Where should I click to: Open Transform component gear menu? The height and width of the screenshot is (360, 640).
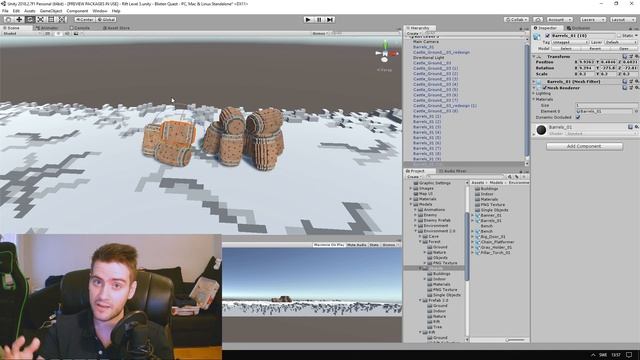point(636,56)
